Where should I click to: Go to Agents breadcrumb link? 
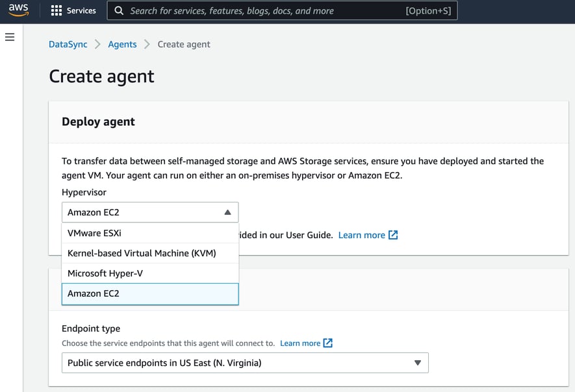click(x=122, y=44)
